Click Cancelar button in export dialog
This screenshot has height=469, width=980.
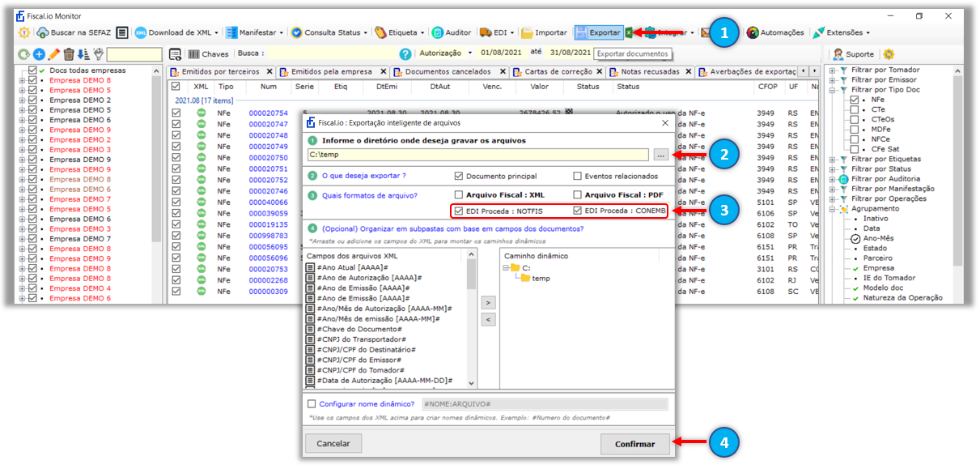[x=333, y=444]
